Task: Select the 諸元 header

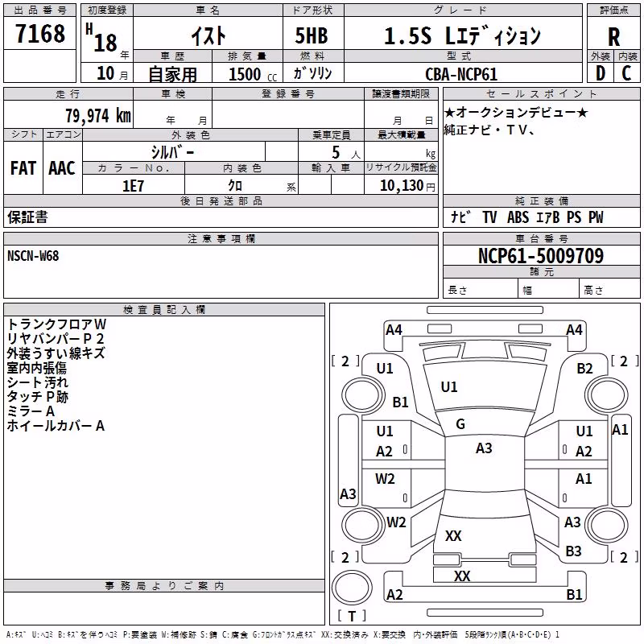Action: point(541,271)
